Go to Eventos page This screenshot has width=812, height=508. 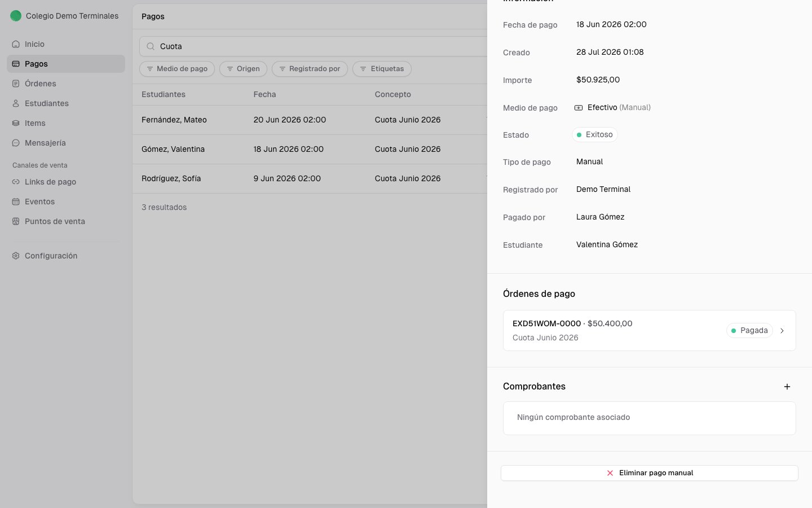tap(66, 202)
